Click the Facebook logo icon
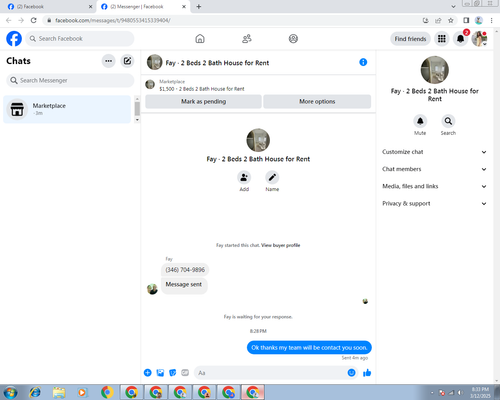Image resolution: width=500 pixels, height=400 pixels. coord(14,39)
